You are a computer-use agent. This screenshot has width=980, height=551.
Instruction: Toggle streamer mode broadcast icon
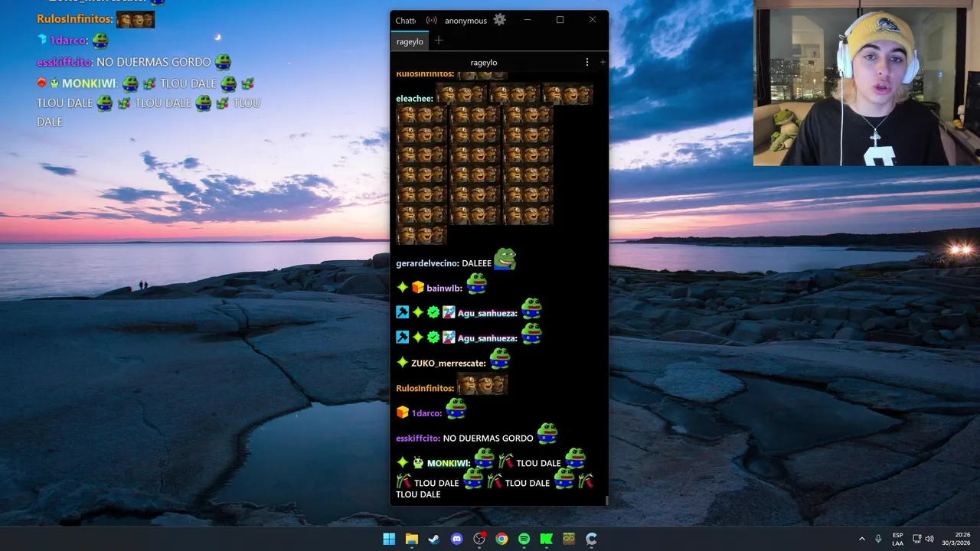432,21
